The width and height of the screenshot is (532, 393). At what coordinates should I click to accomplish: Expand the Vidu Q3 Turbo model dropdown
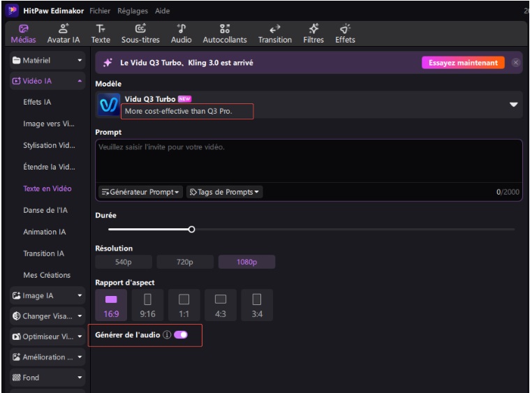[514, 105]
